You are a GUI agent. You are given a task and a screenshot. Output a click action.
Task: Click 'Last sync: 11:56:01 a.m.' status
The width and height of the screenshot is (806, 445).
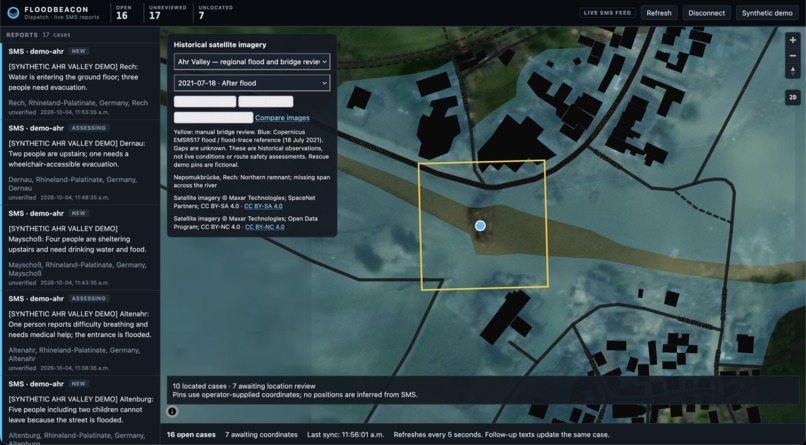click(345, 435)
